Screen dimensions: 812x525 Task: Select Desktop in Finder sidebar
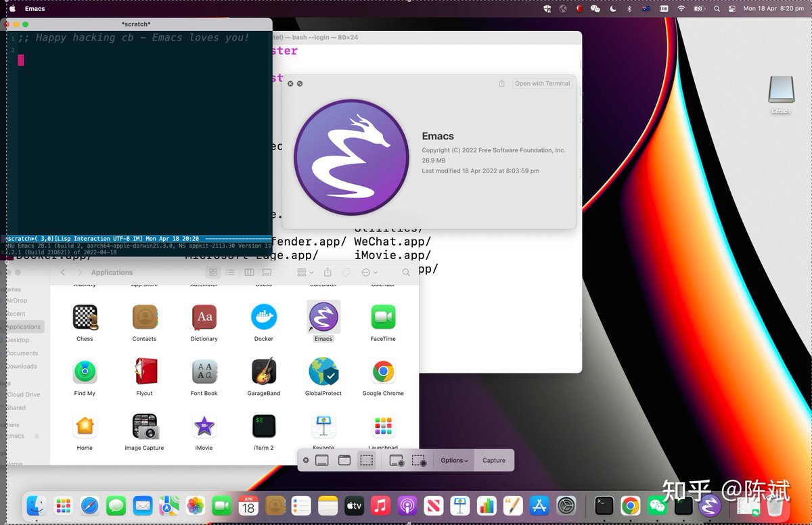pos(18,340)
